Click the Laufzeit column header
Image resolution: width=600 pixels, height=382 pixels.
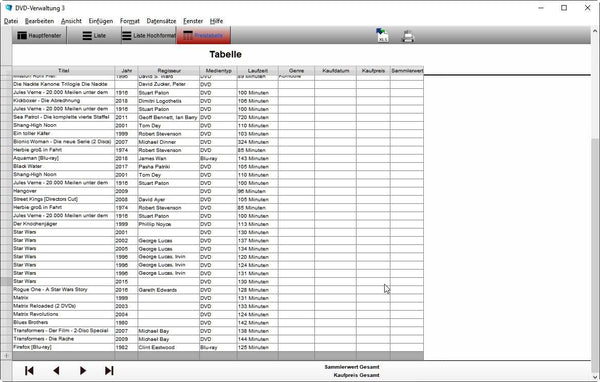(x=258, y=70)
